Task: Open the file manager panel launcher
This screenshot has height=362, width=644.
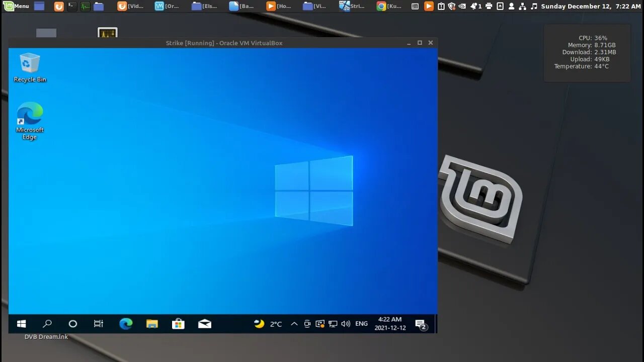Action: pyautogui.click(x=99, y=7)
